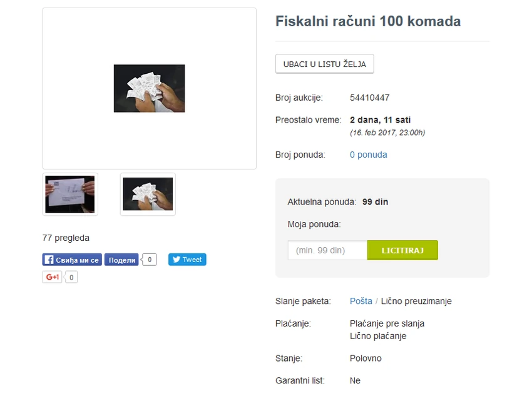Click the main product image of fiscal receipts
Image resolution: width=532 pixels, height=401 pixels.
(x=149, y=88)
